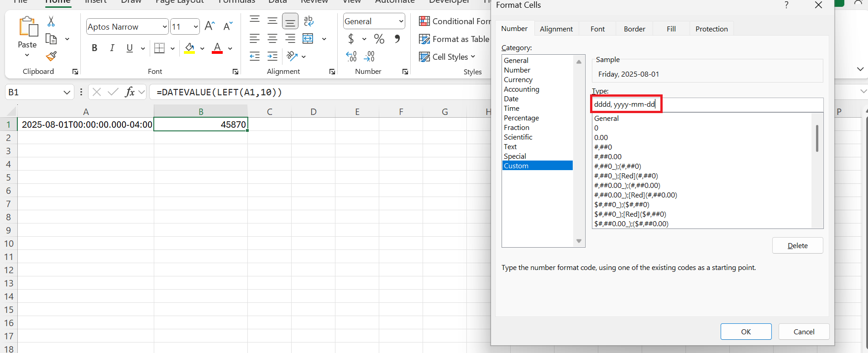
Task: Switch to Alignment tab in Format Cells
Action: tap(556, 29)
